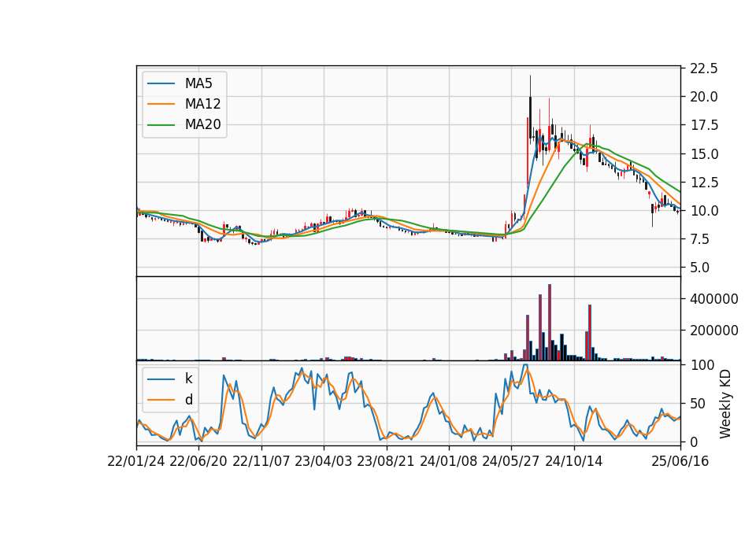The height and width of the screenshot is (543, 756).
Task: Click the 20.0 price axis label
Action: click(703, 97)
